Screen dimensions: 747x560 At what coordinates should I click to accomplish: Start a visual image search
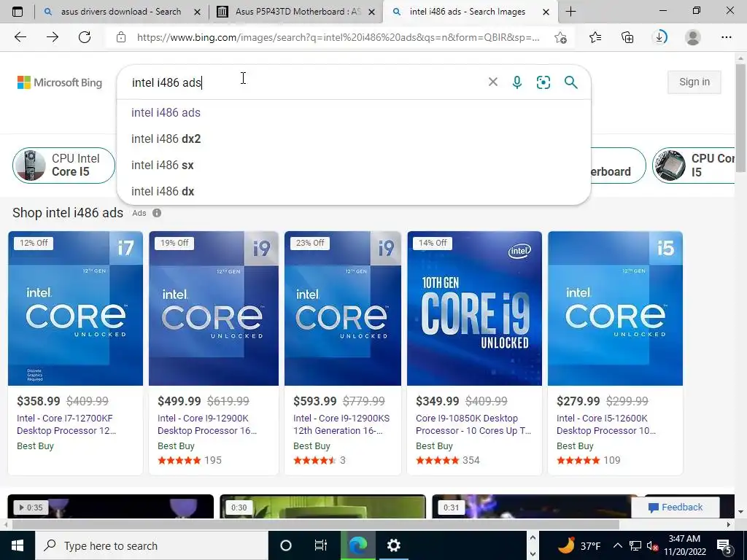coord(543,82)
